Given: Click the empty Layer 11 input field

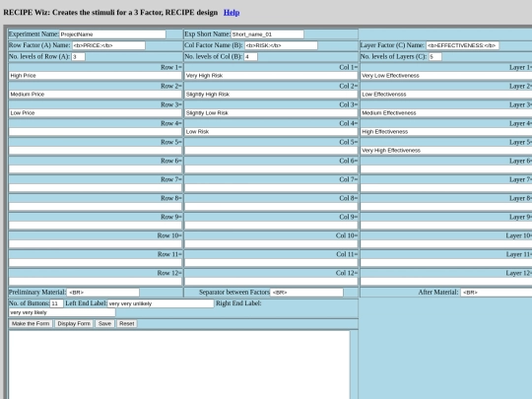Looking at the screenshot, I should point(446,262).
